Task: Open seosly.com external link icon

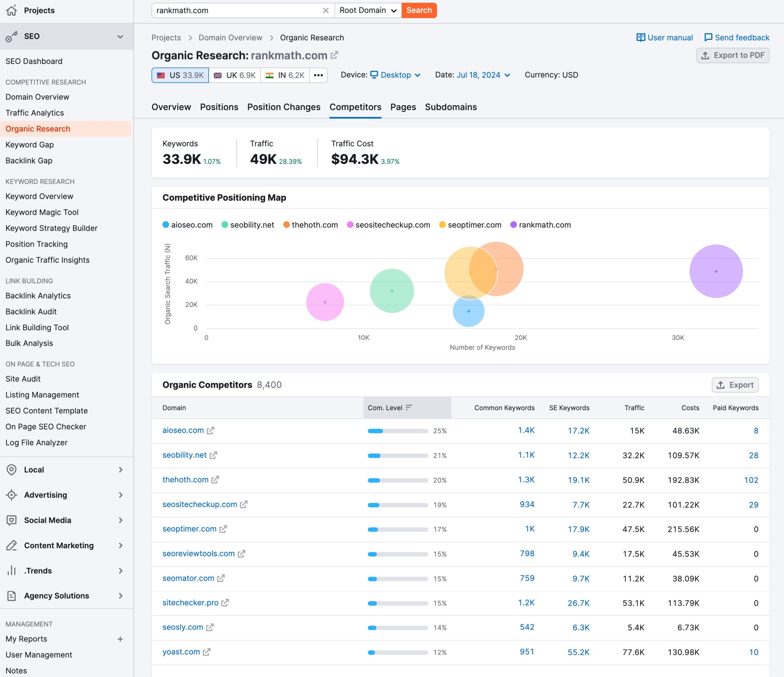Action: click(x=209, y=627)
